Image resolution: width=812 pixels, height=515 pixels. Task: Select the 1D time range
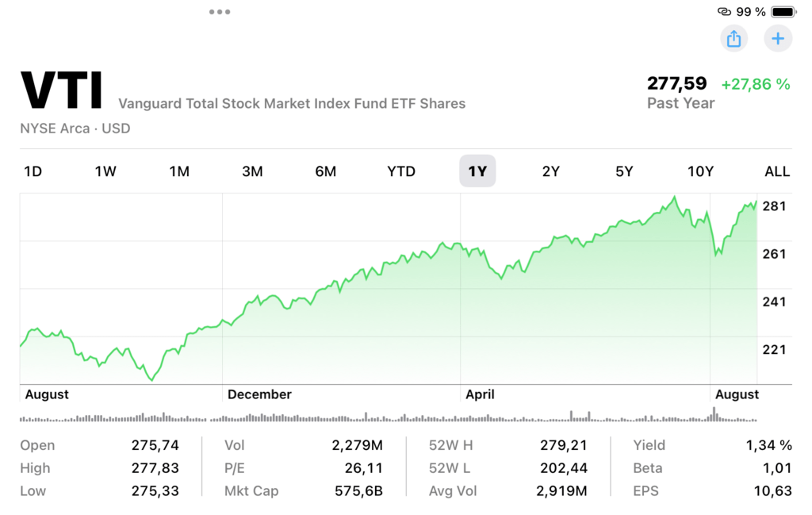33,171
